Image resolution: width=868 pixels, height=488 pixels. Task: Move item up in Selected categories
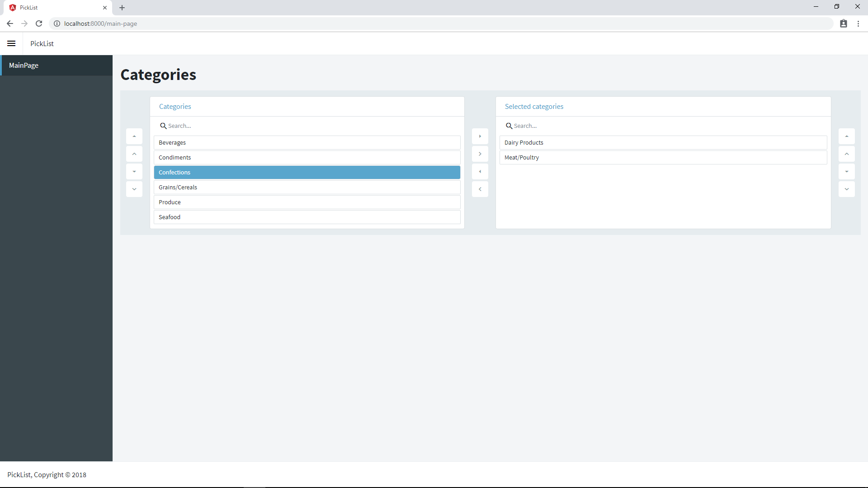coord(847,154)
